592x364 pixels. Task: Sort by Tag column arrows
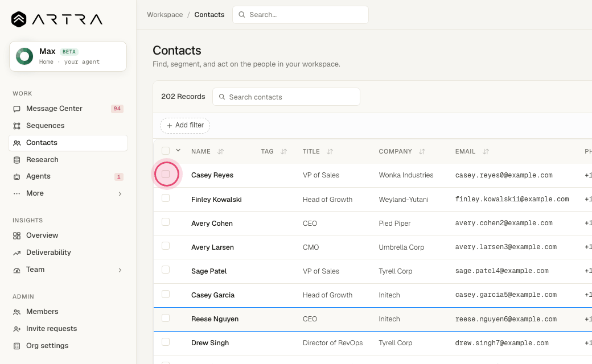(x=283, y=151)
